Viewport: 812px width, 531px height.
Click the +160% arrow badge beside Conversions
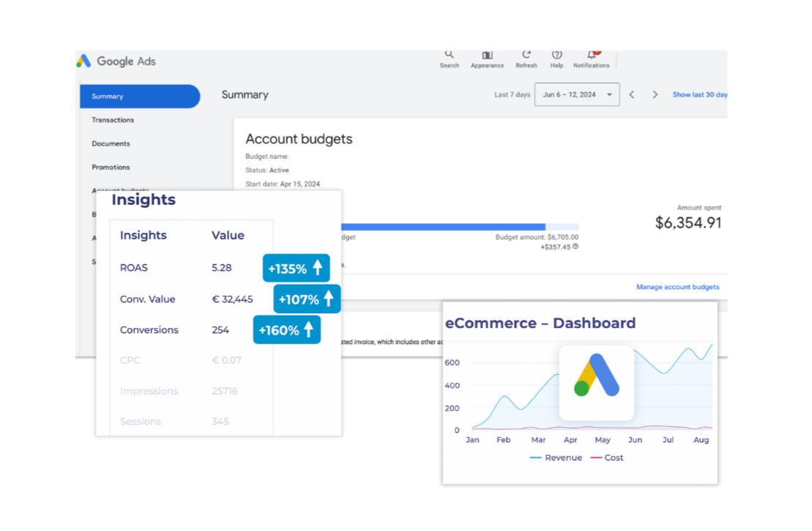point(287,330)
